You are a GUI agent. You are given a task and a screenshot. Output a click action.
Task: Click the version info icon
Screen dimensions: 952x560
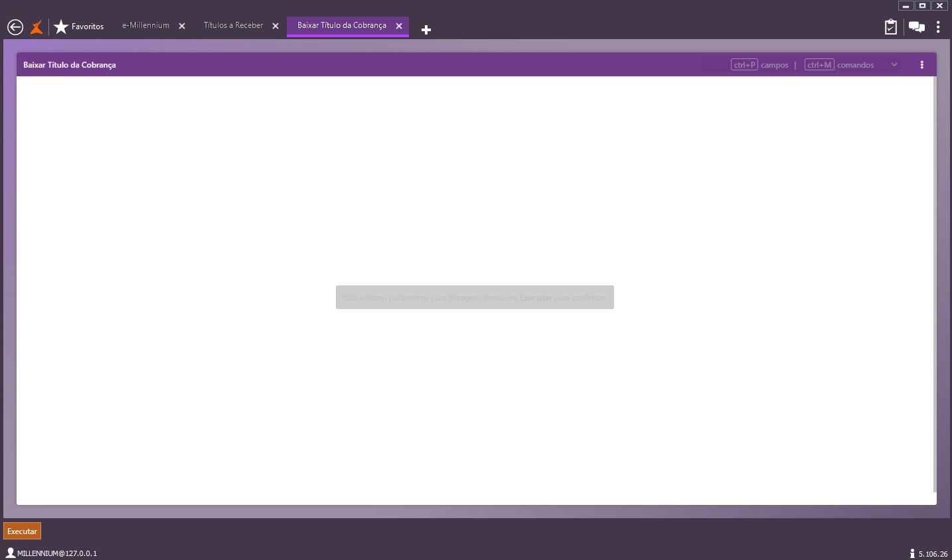[912, 553]
